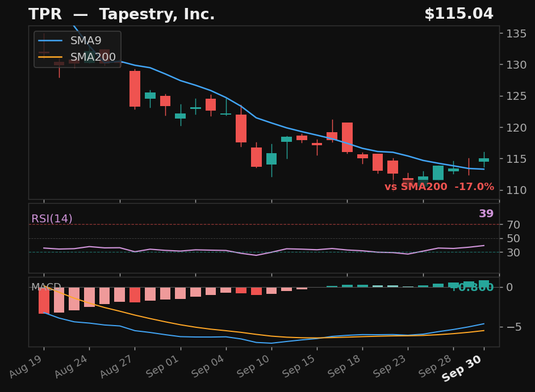535x392 pixels.
Task: Click the $115.04 current price
Action: coord(459,14)
